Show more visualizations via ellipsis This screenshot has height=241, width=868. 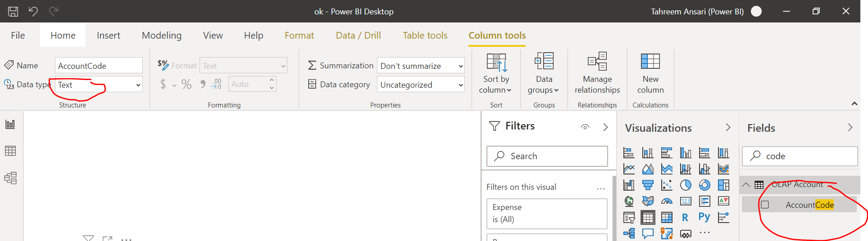pyautogui.click(x=704, y=233)
